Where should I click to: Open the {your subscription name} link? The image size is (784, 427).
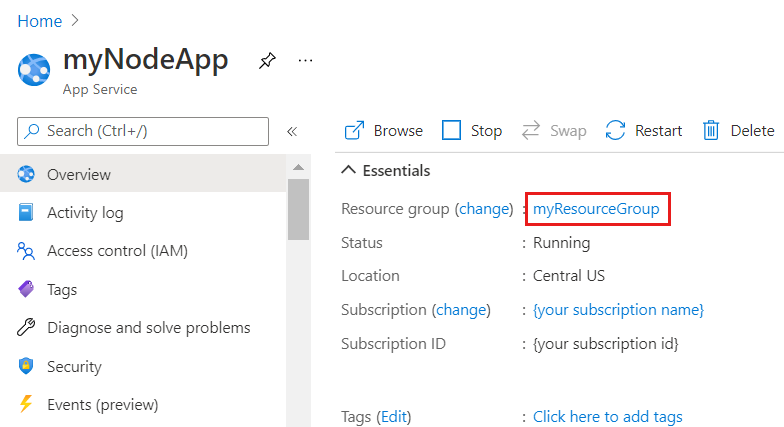(x=618, y=310)
